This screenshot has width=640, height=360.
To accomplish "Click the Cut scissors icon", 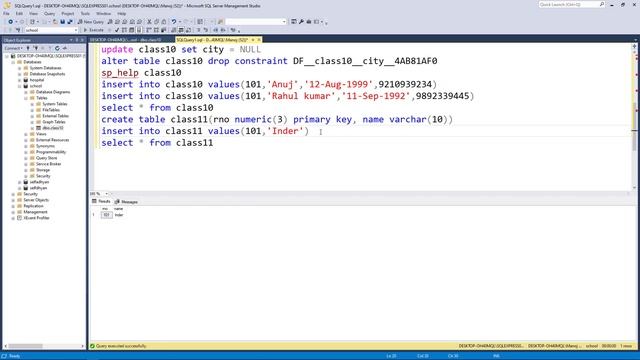I will tap(149, 22).
